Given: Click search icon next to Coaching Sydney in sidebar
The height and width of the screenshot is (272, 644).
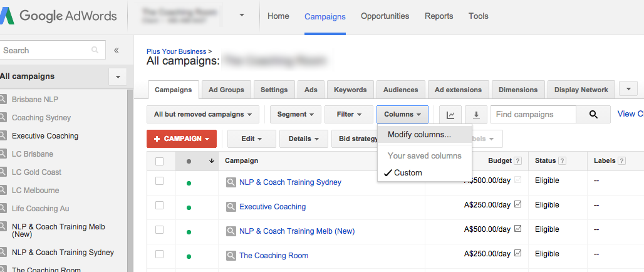Looking at the screenshot, I should tap(3, 117).
